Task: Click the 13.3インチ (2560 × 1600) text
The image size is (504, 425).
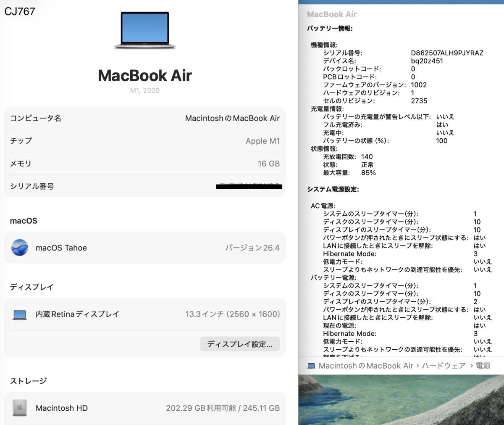Action: (233, 314)
